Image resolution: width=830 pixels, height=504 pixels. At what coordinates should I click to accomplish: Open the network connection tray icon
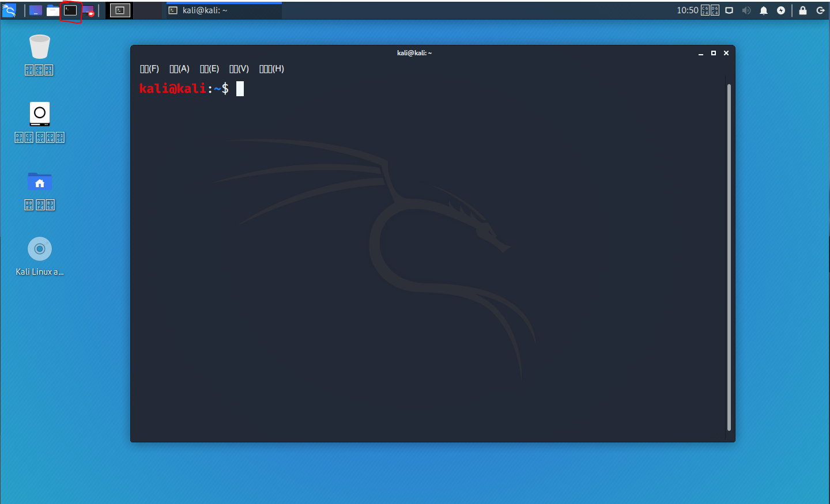coord(729,10)
